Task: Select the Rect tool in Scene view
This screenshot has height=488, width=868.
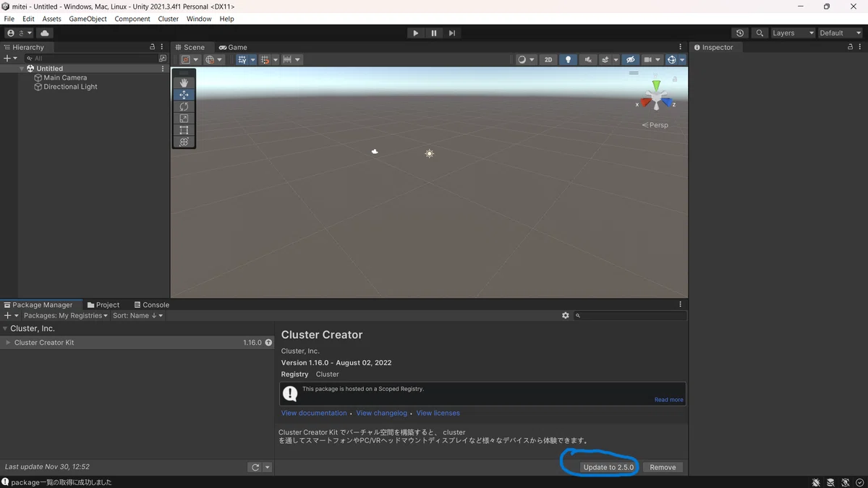Action: tap(184, 130)
